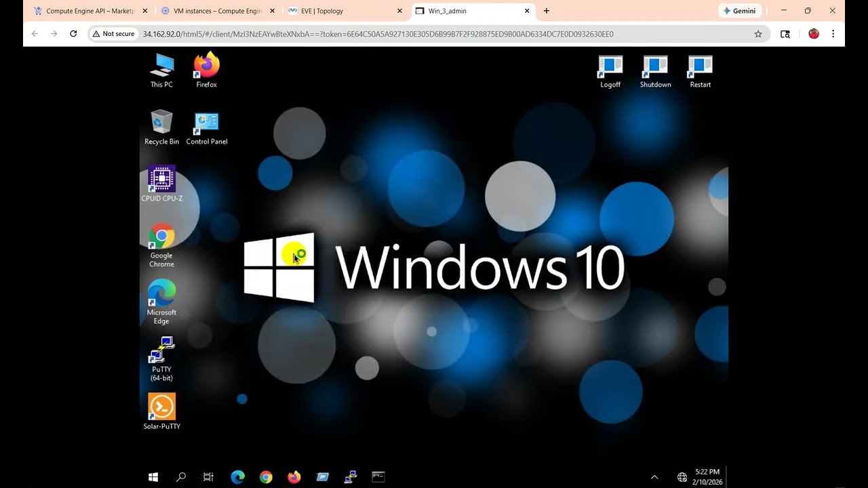Switch to the EVE | Topology tab
Image resolution: width=868 pixels, height=488 pixels.
(344, 11)
